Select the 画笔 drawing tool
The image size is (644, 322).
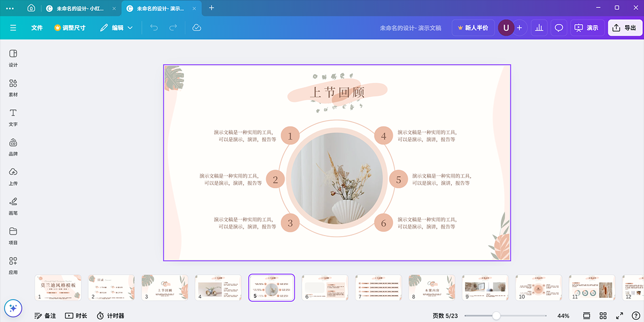tap(13, 206)
